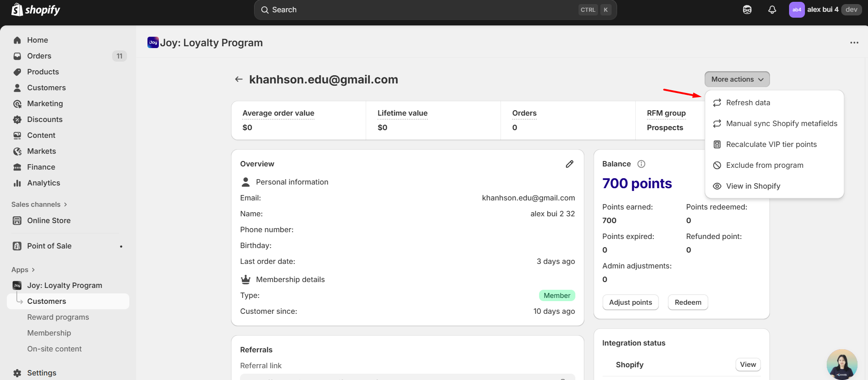Click the Adjust points button
This screenshot has width=868, height=380.
(630, 302)
